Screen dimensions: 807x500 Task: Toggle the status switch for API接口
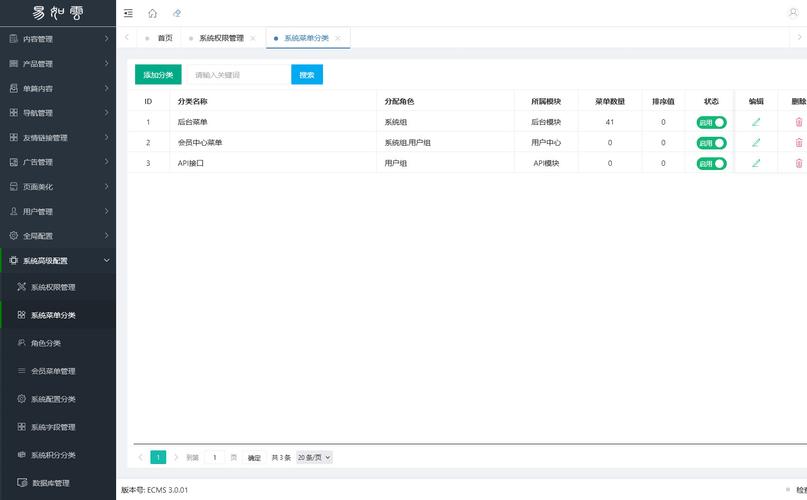click(x=711, y=162)
